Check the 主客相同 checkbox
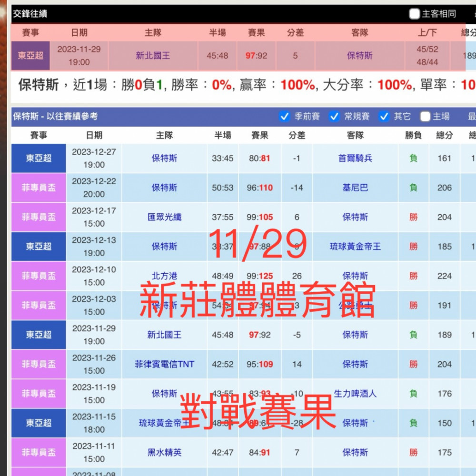 [x=415, y=14]
